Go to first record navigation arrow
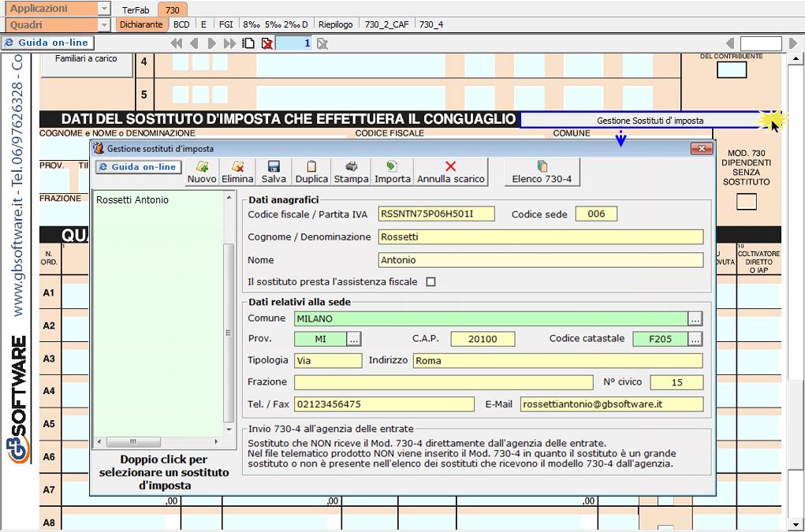 coord(176,43)
